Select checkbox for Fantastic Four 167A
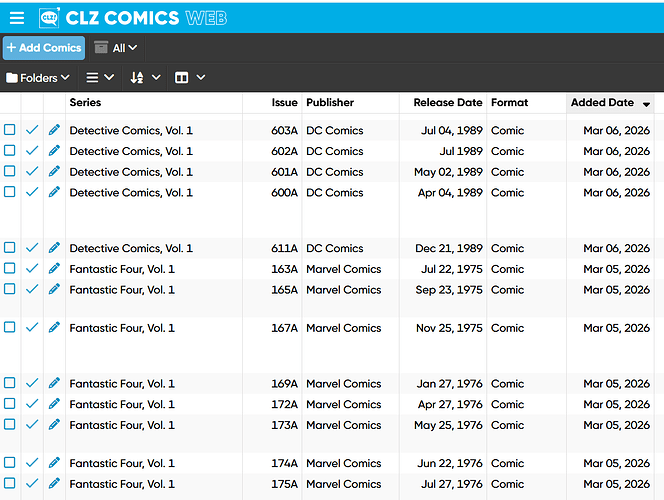The height and width of the screenshot is (500, 664). coord(9,327)
